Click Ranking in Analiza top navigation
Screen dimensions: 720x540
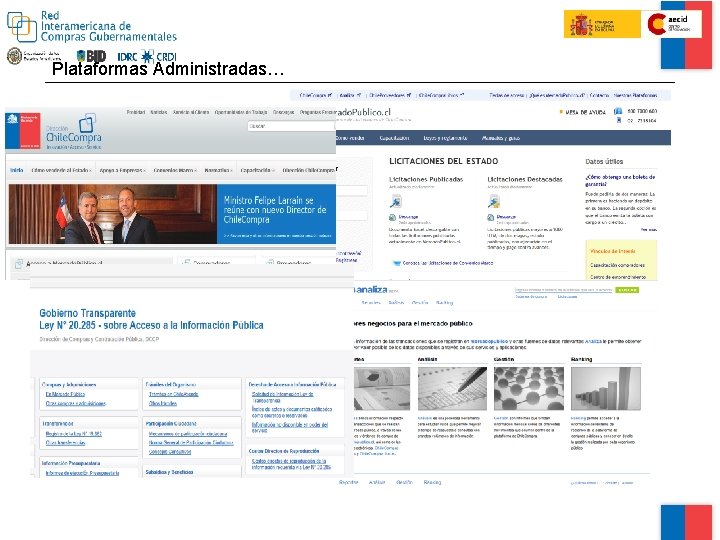[444, 303]
